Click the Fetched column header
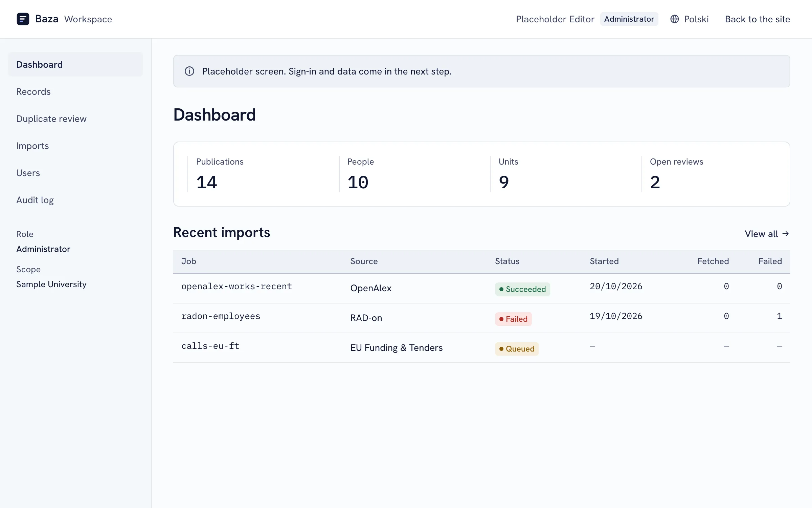 pos(713,261)
